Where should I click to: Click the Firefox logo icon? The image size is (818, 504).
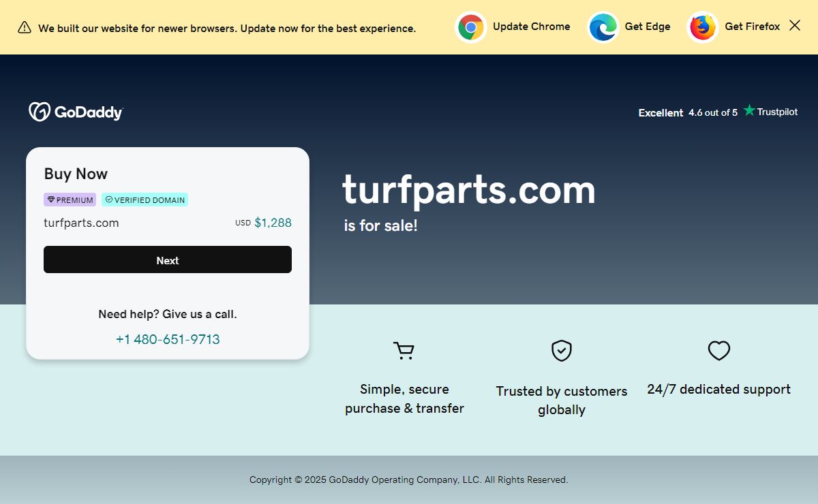click(x=703, y=27)
